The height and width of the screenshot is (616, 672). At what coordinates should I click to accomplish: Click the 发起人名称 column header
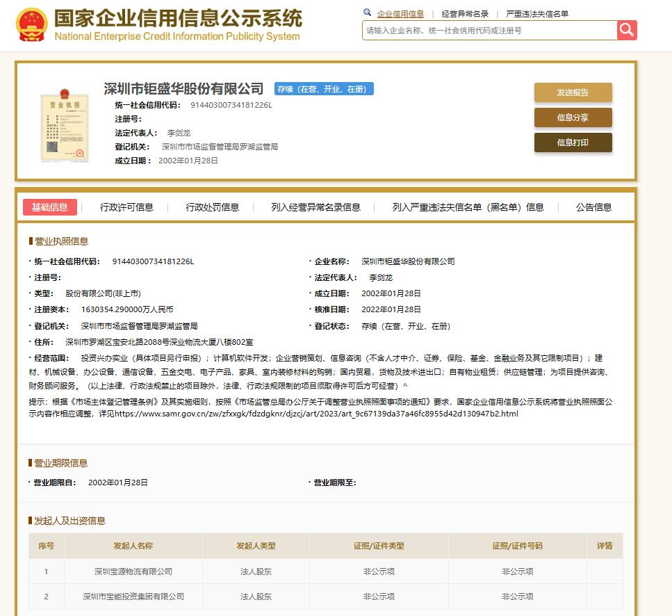pos(133,546)
